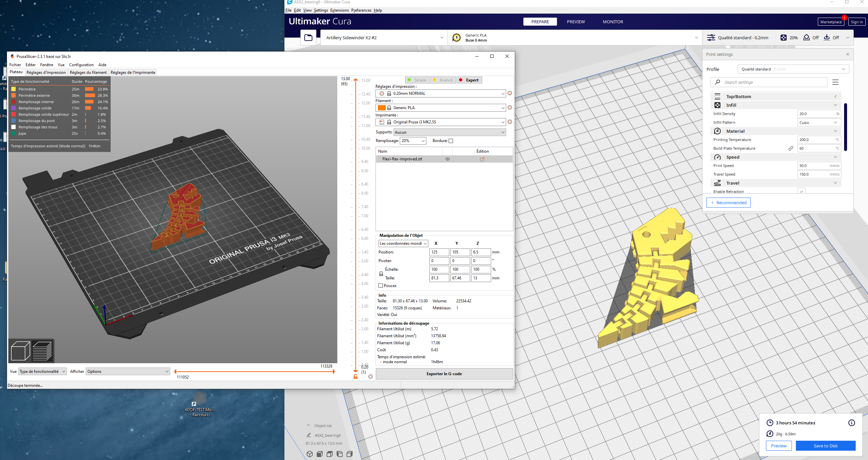This screenshot has width=868, height=460.
Task: Click the scale lock padlock icon
Action: 381,274
